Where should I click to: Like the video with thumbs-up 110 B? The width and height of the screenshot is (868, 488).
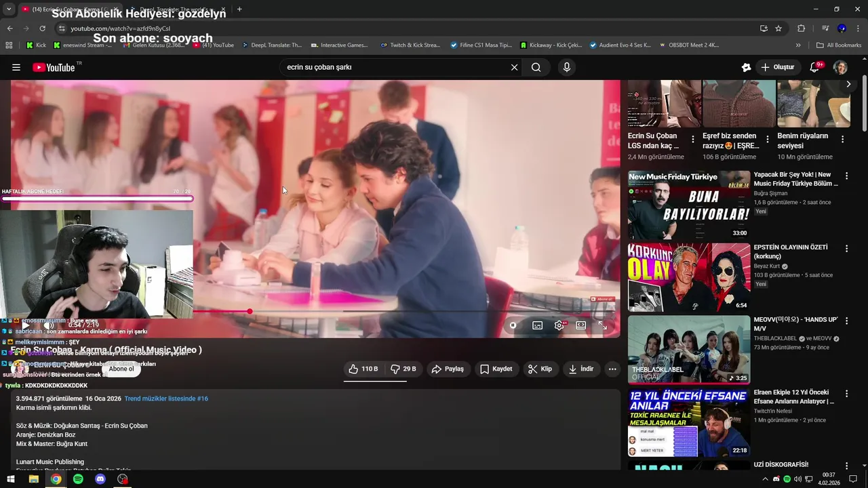tap(363, 369)
